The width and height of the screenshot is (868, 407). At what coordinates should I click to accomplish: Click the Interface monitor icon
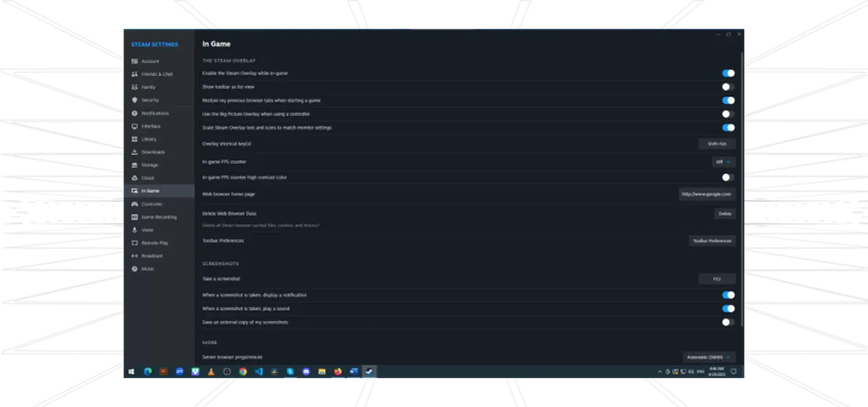[x=135, y=127]
